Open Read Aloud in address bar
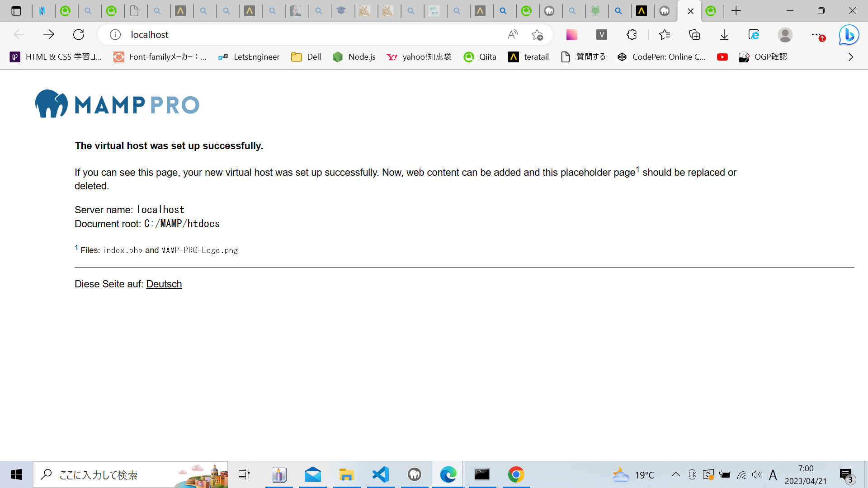Viewport: 868px width, 488px height. 513,34
